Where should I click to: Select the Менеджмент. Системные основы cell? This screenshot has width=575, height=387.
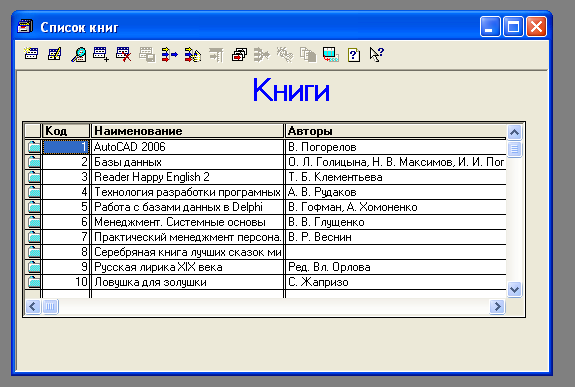187,222
